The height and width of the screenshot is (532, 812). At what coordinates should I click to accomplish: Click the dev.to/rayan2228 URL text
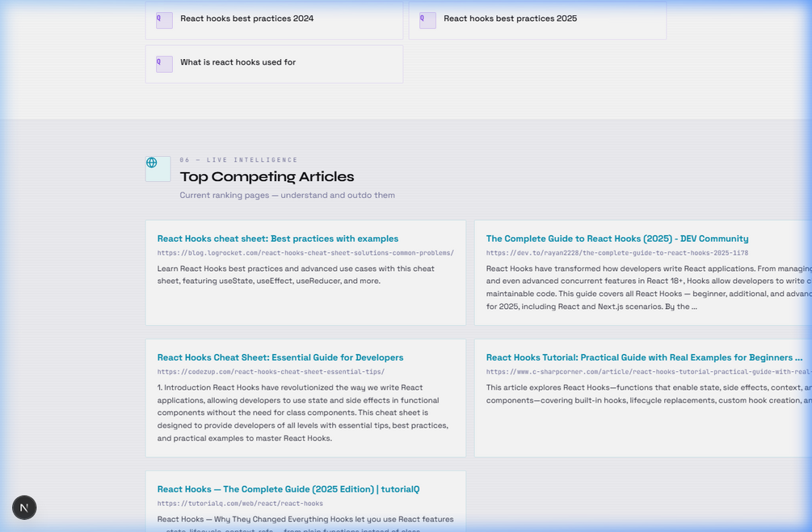[x=616, y=253]
